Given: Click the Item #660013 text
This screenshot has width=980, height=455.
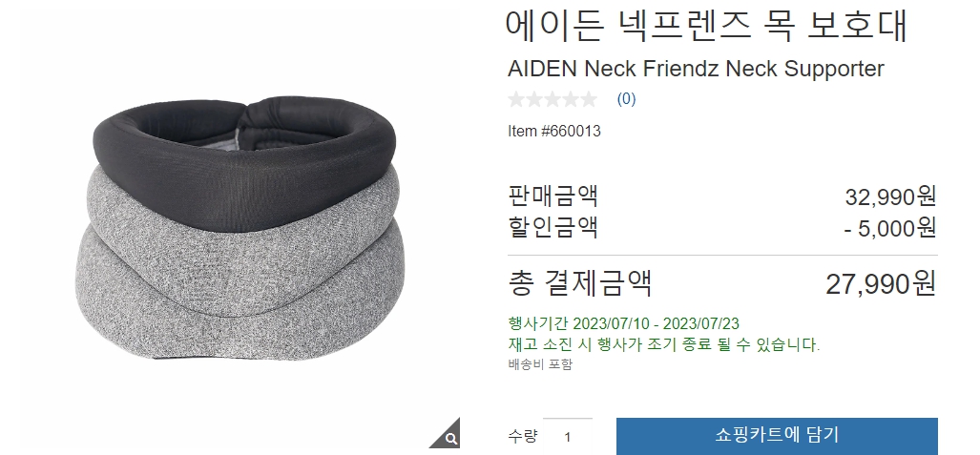Looking at the screenshot, I should [554, 131].
